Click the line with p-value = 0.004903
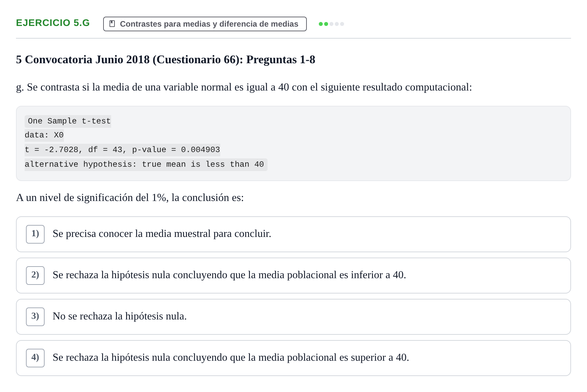This screenshot has width=587, height=392. point(122,150)
